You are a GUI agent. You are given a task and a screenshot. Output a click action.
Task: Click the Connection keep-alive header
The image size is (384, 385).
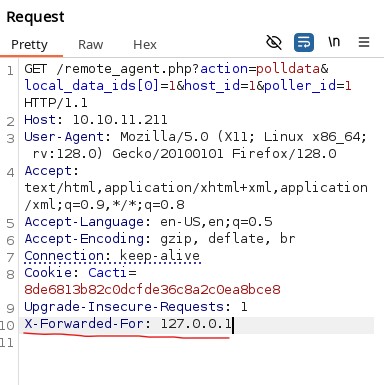[x=112, y=256]
